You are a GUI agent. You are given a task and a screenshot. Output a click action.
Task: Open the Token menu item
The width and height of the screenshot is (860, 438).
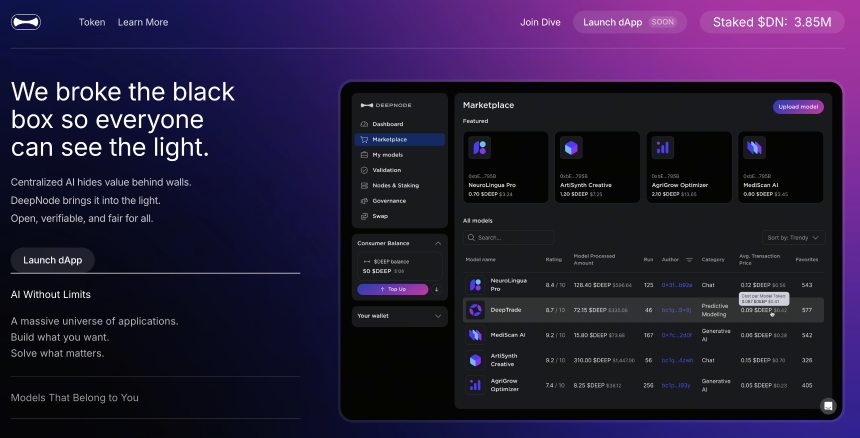pos(92,22)
